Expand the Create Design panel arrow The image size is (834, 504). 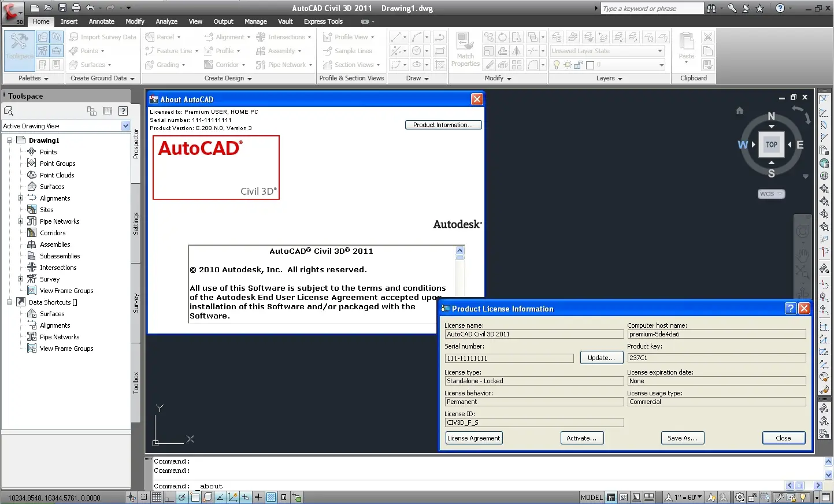coord(250,79)
